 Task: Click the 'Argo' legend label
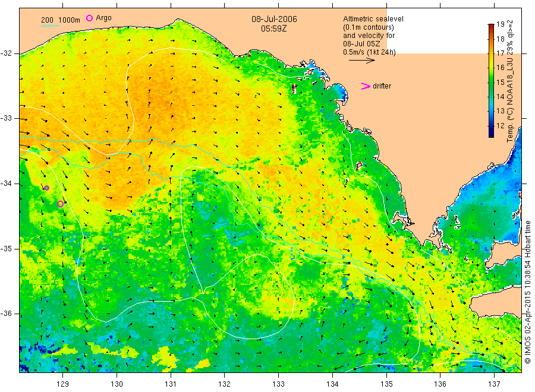coord(103,18)
